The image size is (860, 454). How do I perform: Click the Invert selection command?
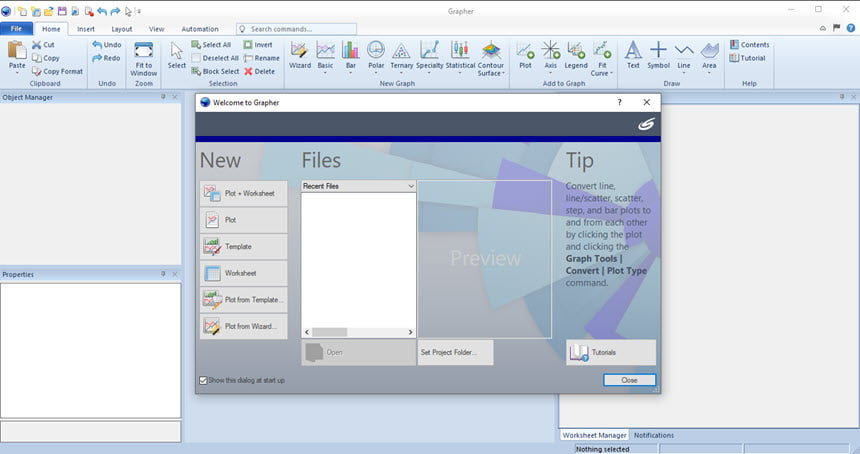point(258,45)
